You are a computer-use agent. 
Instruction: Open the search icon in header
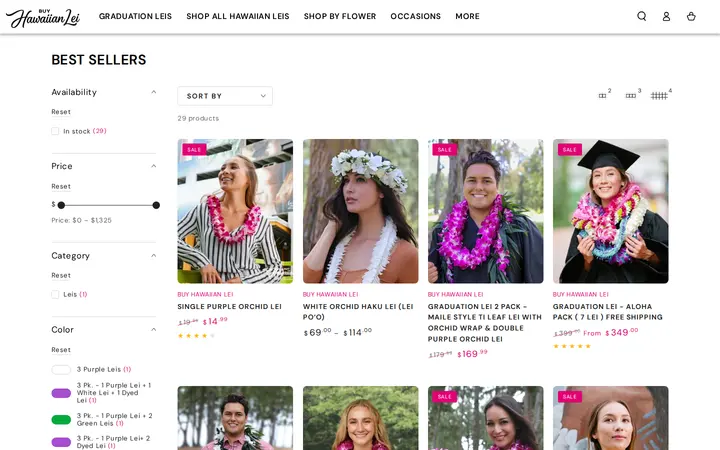641,16
